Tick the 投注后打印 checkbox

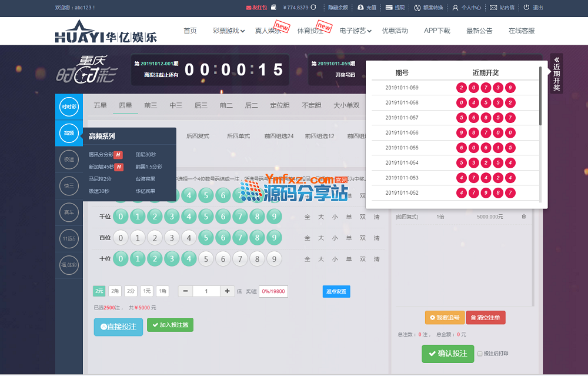[x=480, y=354]
